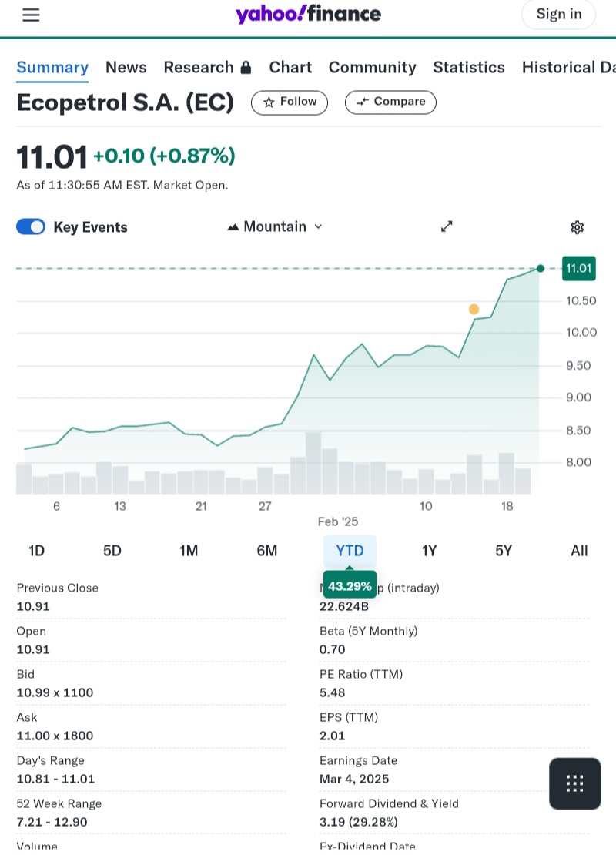Open the Community tab
The image size is (616, 855).
[x=372, y=68]
